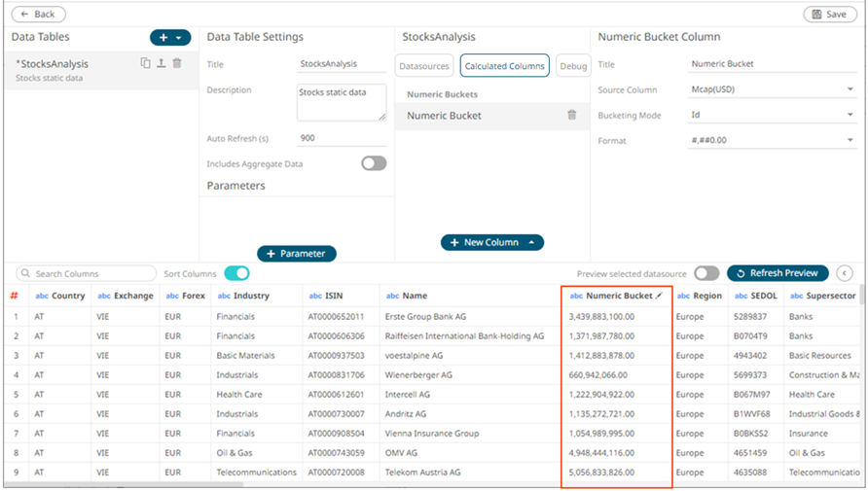Duplicate the StocksAnalysis data table
Image resolution: width=868 pixels, height=491 pixels.
tap(145, 63)
